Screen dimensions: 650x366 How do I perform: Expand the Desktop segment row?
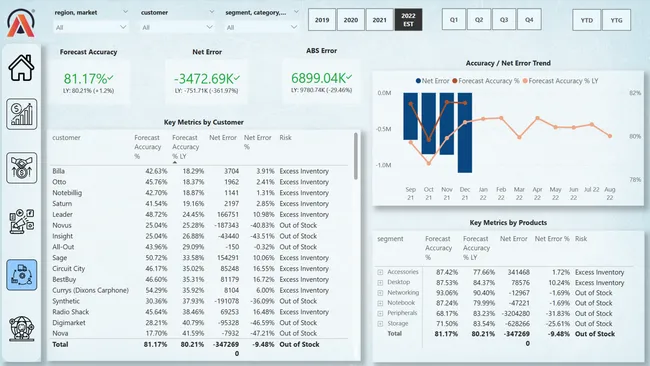pyautogui.click(x=380, y=283)
